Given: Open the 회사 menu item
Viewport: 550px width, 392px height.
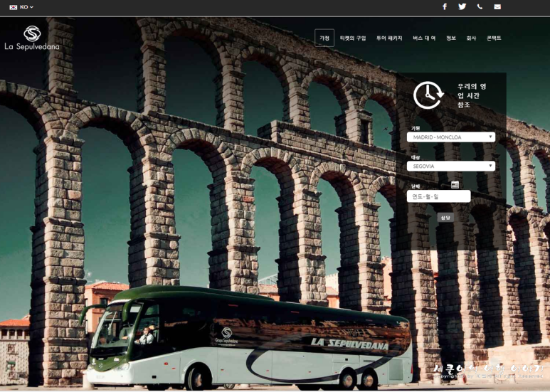Looking at the screenshot, I should (471, 38).
